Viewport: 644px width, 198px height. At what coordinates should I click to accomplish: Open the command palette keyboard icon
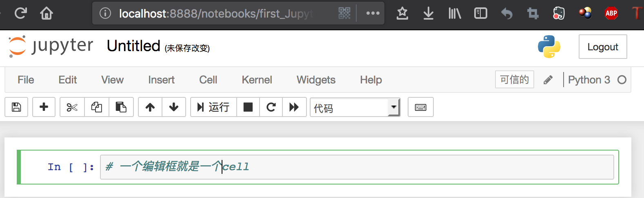click(x=421, y=107)
